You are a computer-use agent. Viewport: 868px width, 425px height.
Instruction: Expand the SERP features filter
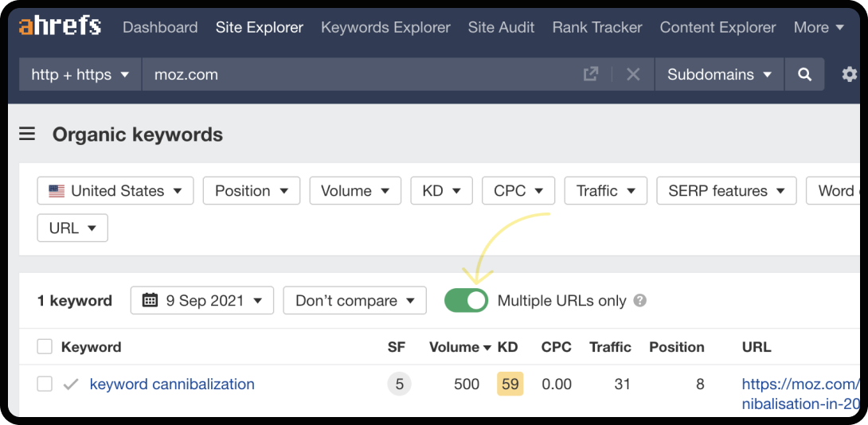(x=726, y=191)
